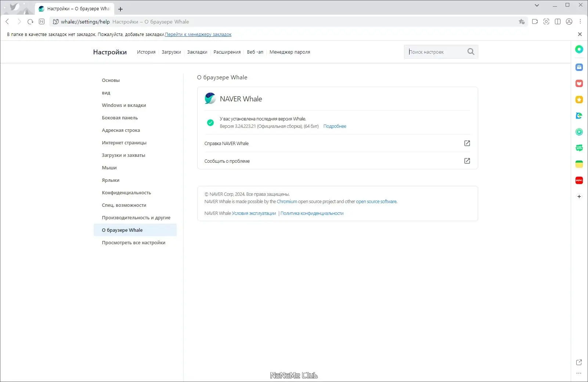This screenshot has height=382, width=588.
Task: Add a sidebar app with plus button
Action: pyautogui.click(x=579, y=197)
